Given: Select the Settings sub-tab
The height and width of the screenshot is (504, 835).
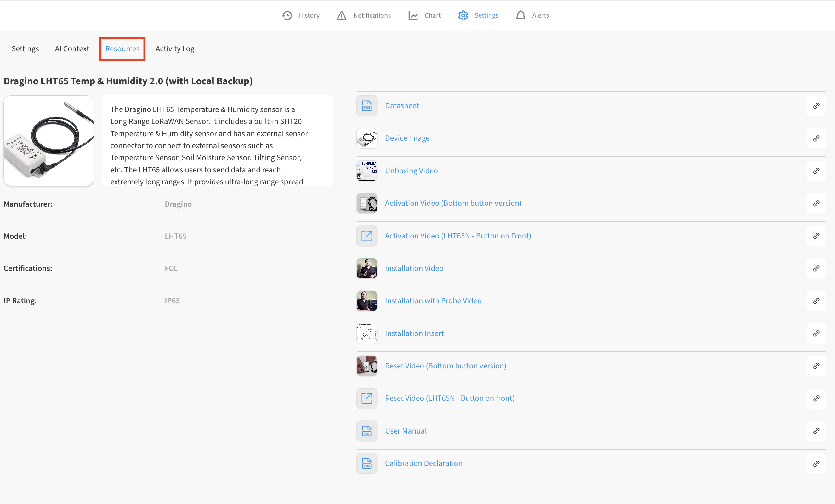Looking at the screenshot, I should click(25, 48).
